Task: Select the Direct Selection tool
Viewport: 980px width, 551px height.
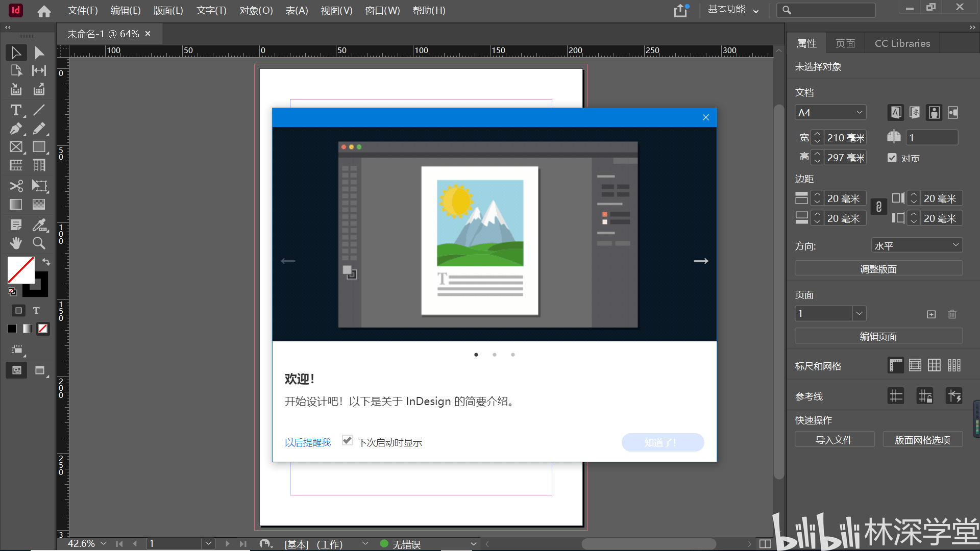Action: pyautogui.click(x=39, y=53)
